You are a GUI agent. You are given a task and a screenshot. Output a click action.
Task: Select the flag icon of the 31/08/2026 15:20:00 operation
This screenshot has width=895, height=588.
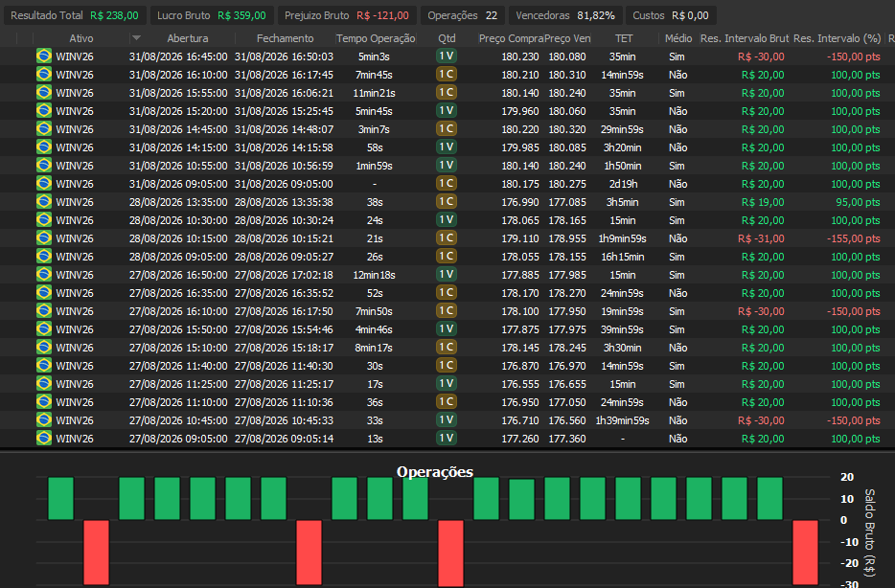(x=44, y=111)
